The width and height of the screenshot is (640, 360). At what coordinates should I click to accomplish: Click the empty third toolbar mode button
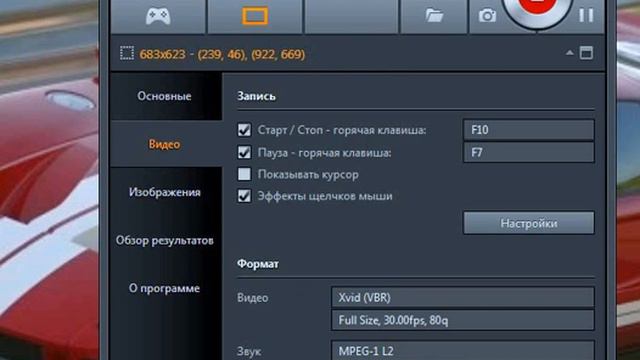pyautogui.click(x=351, y=16)
